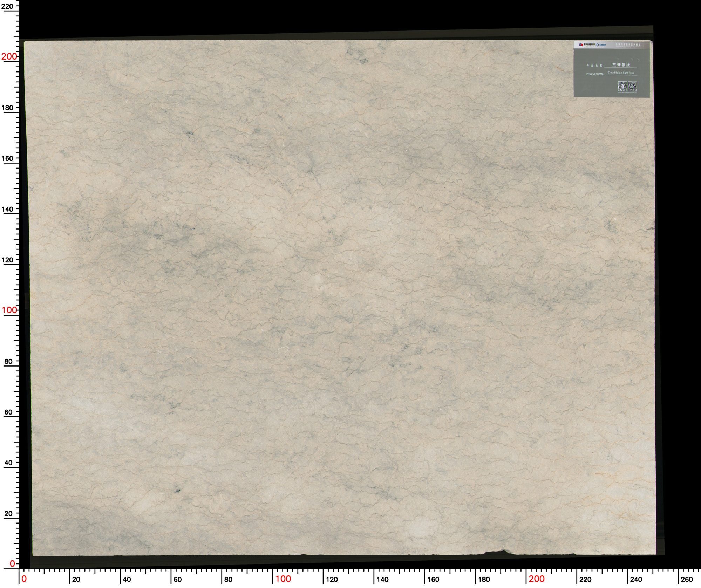Click the red 100 on horizontal ruler
This screenshot has height=588, width=701.
283,579
